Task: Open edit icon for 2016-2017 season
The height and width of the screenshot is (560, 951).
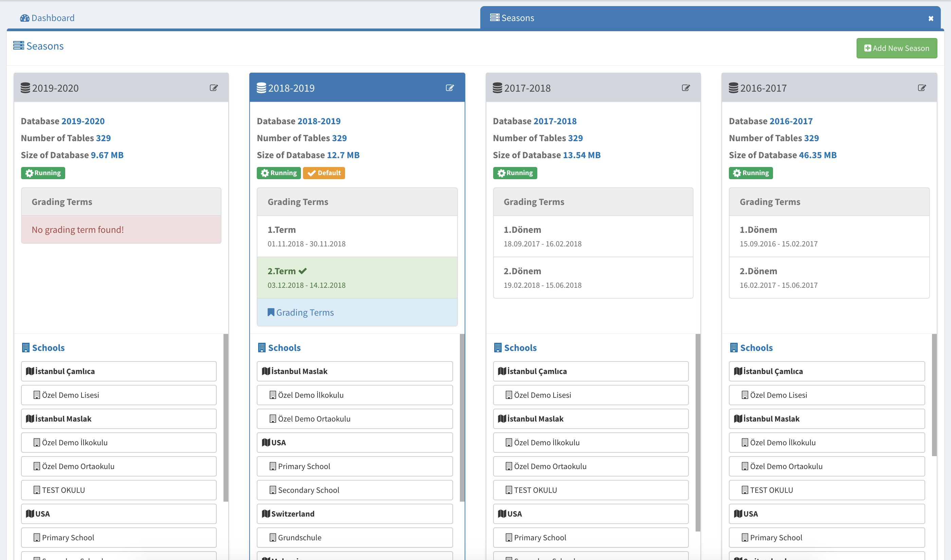Action: (x=921, y=88)
